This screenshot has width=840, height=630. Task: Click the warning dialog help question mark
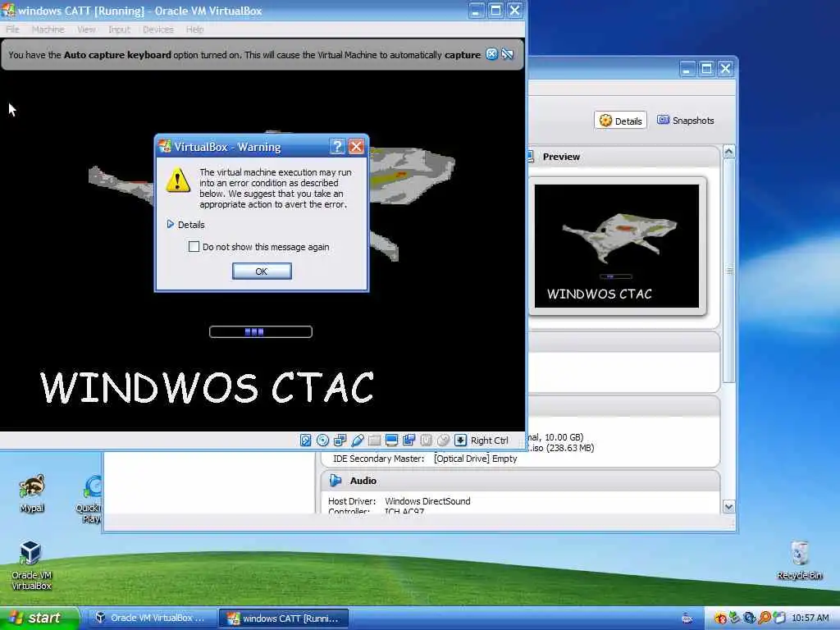pos(337,147)
